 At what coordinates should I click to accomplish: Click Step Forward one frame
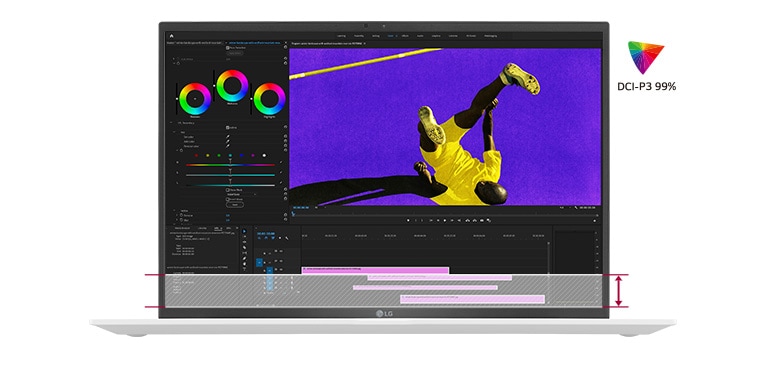point(452,220)
